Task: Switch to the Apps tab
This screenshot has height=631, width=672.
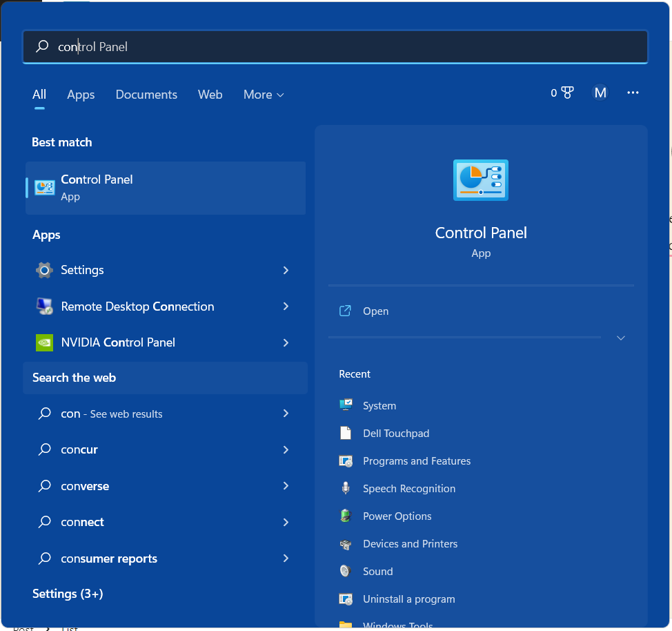Action: 81,95
